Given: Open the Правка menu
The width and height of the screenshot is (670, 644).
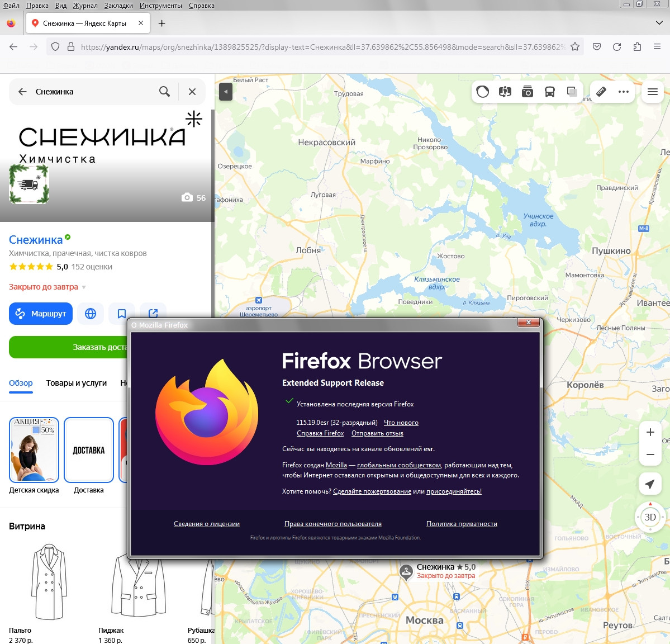Looking at the screenshot, I should coord(37,6).
